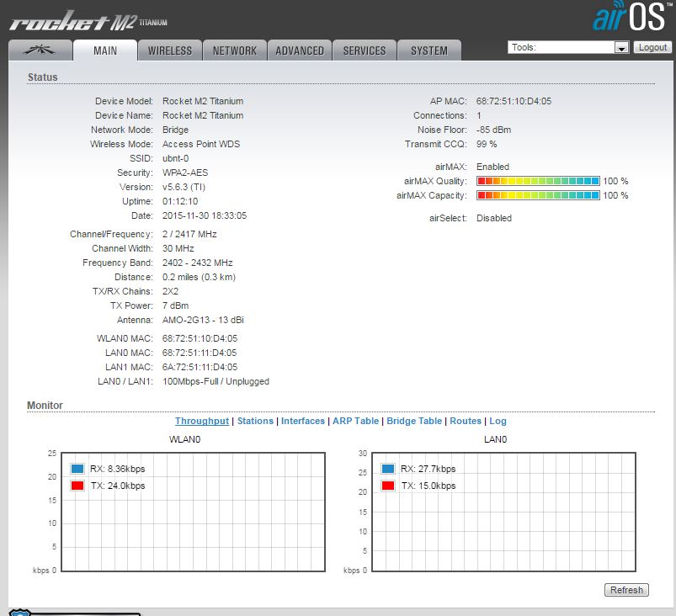Open the SERVICES tab

365,50
